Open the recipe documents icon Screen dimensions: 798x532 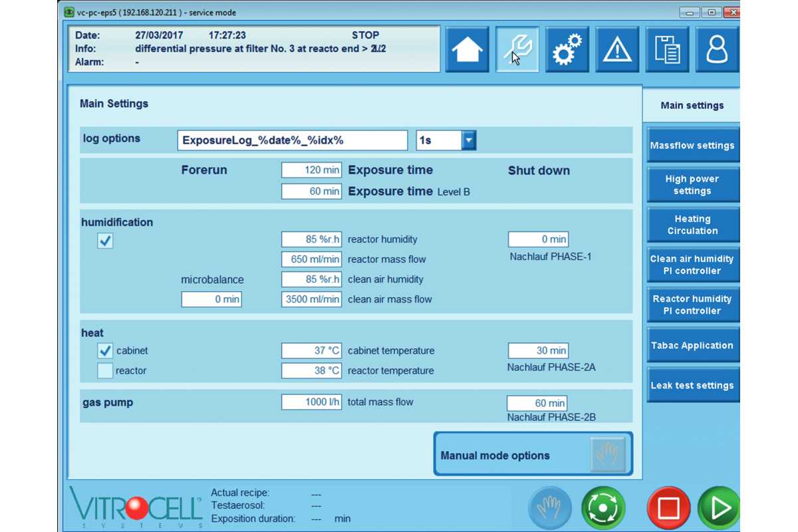point(667,50)
